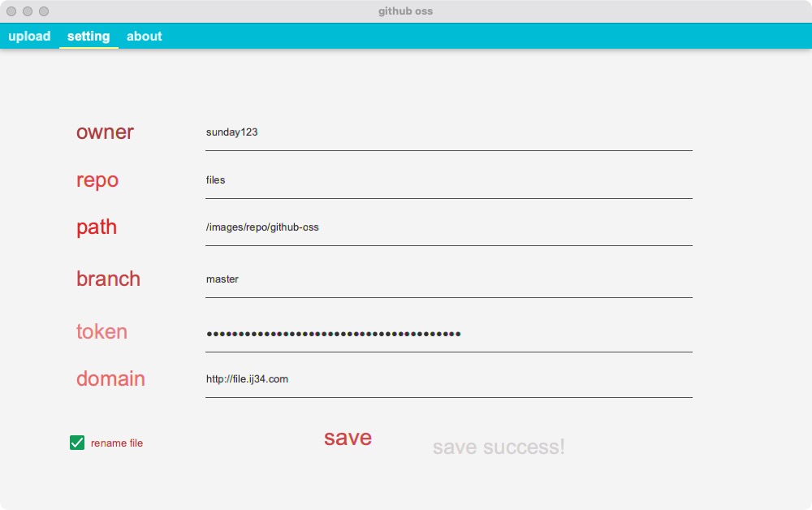Focus the domain field http://file.ij34.com
This screenshot has width=812, height=510.
point(448,379)
